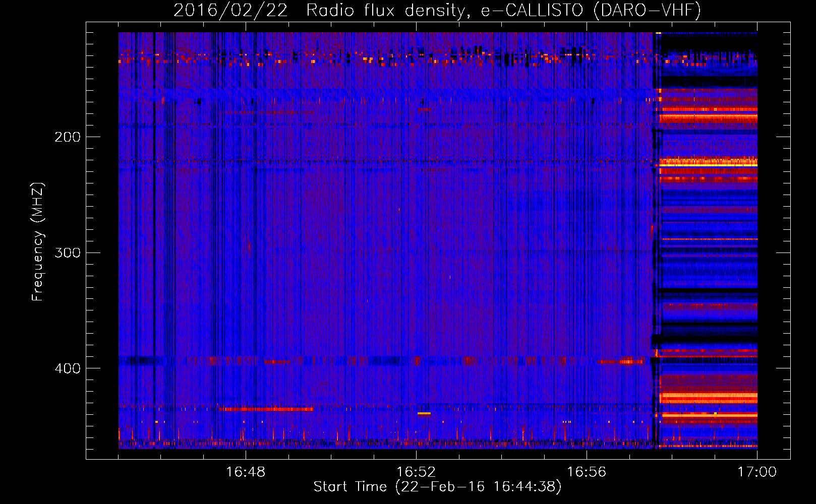This screenshot has height=504, width=816.
Task: Click the short orange streak above 16:52 tick
Action: [x=424, y=413]
